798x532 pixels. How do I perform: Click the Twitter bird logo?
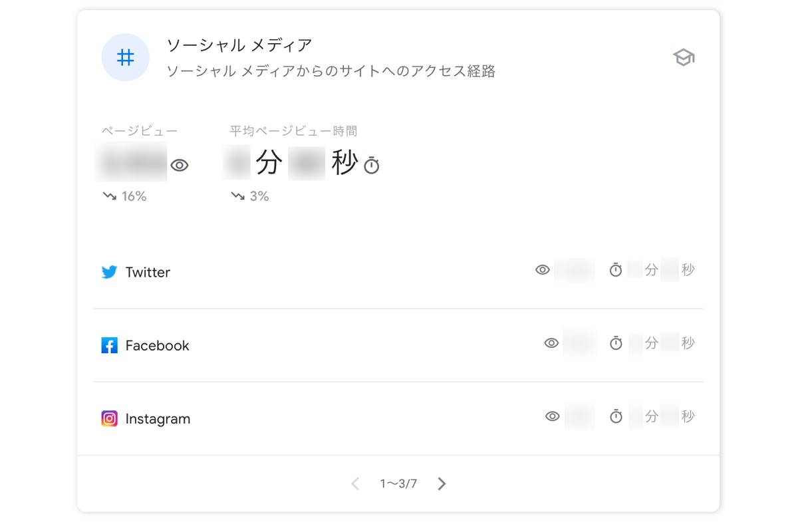[109, 272]
